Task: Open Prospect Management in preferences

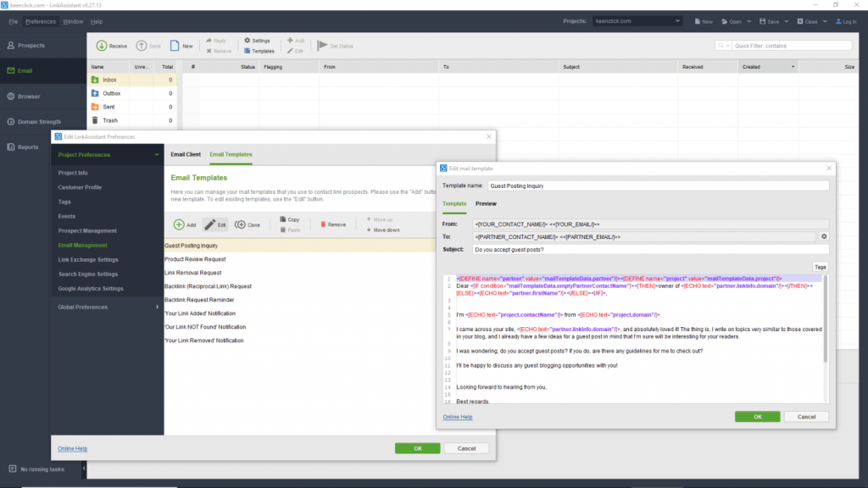Action: (x=87, y=230)
